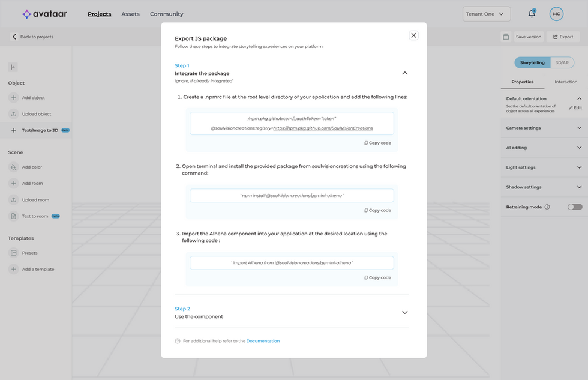The height and width of the screenshot is (380, 588).
Task: Click the Presets template icon
Action: 14,253
